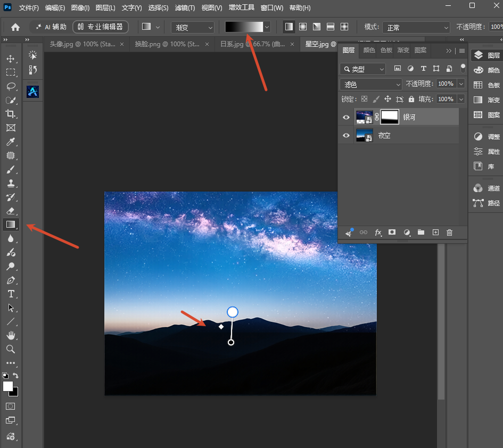Viewport: 503px width, 448px height.
Task: Open layer 不透明度 slider dropdown
Action: click(461, 84)
